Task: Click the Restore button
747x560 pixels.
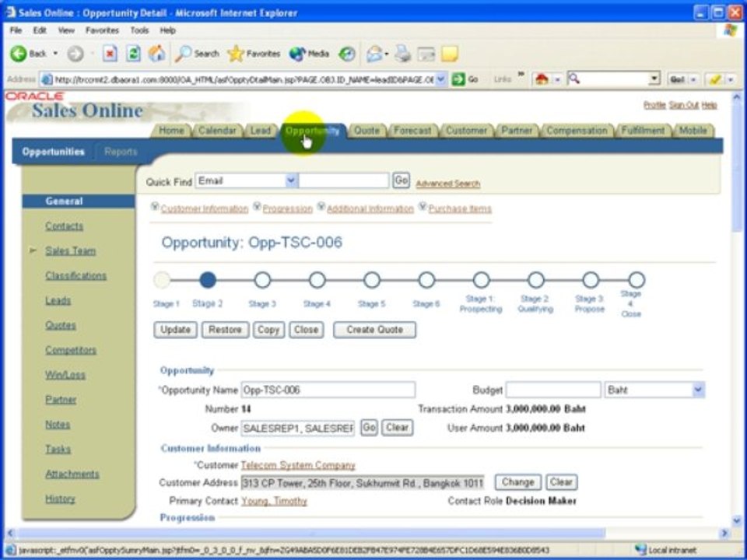Action: pos(225,330)
